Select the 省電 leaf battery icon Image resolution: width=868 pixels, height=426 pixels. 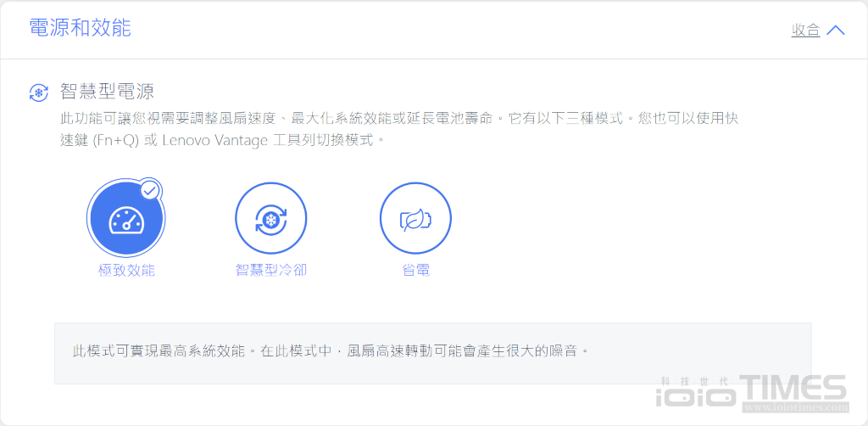[415, 219]
